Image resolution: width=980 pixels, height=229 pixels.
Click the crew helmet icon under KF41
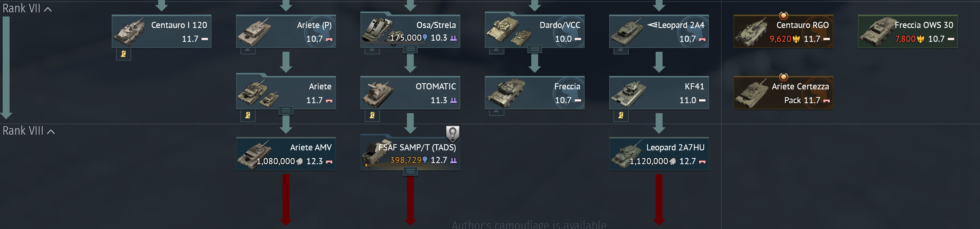tap(621, 115)
